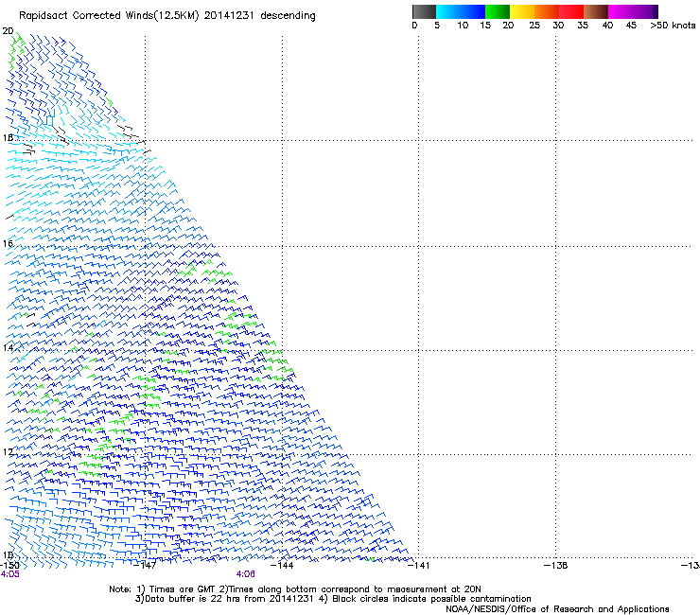Pick the magenta 40-45 knots legend color
Image resolution: width=700 pixels, height=615 pixels.
pos(621,11)
